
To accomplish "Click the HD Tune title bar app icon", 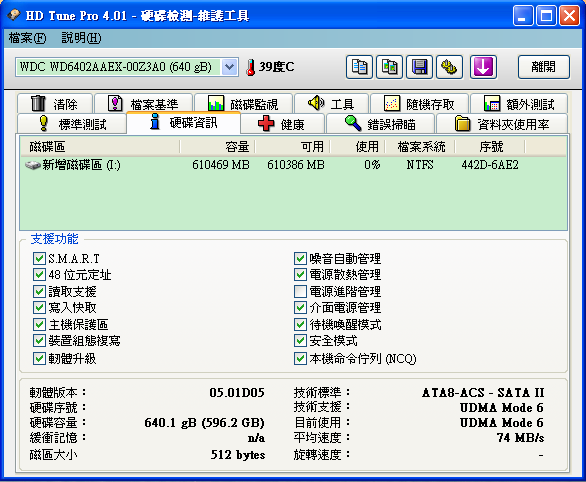I will point(14,15).
